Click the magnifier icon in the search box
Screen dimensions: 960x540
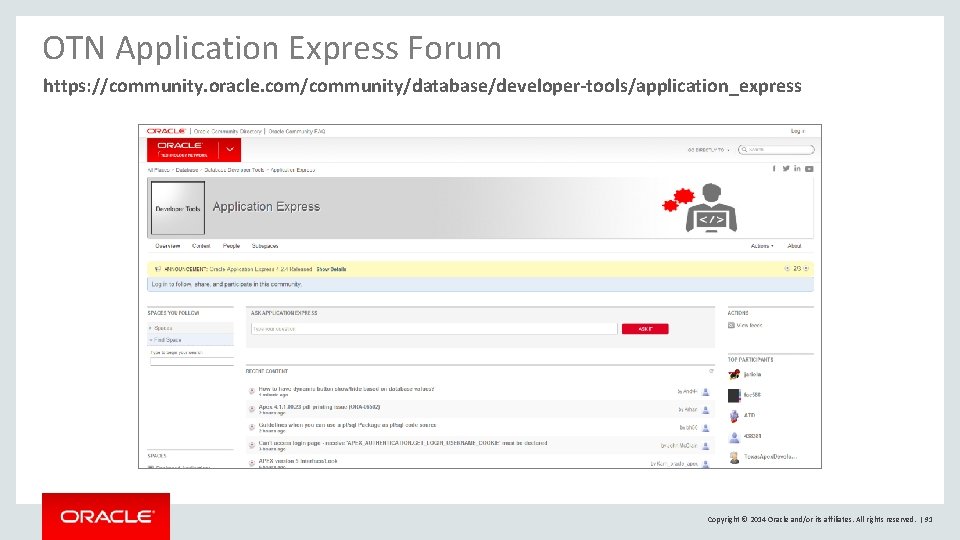(744, 149)
